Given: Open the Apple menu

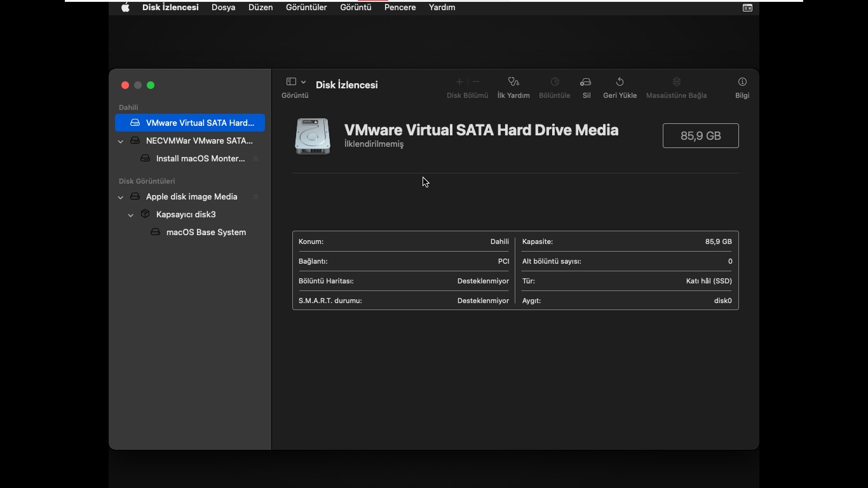Looking at the screenshot, I should (125, 8).
